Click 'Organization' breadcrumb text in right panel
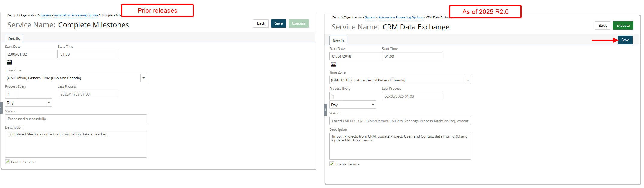Screen dimensions: 644x188 tap(353, 17)
